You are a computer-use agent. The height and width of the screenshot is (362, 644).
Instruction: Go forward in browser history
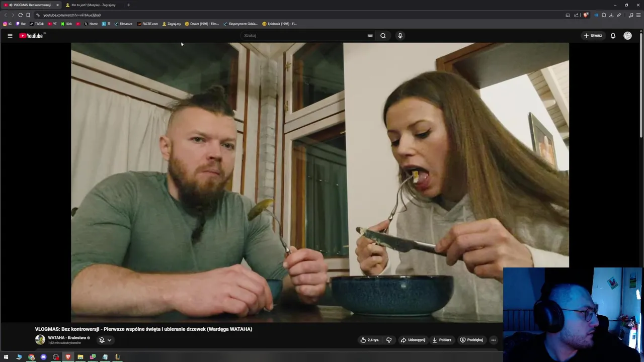click(13, 15)
